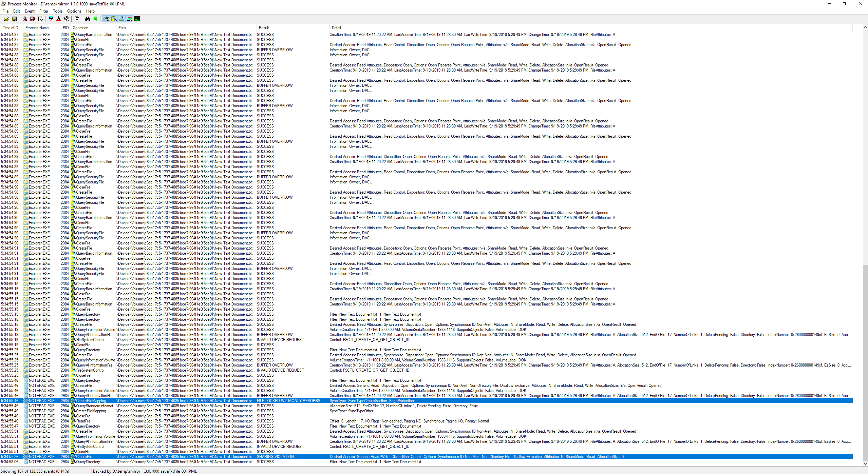868x474 pixels.
Task: Sort by the Process Name column header
Action: coord(37,27)
